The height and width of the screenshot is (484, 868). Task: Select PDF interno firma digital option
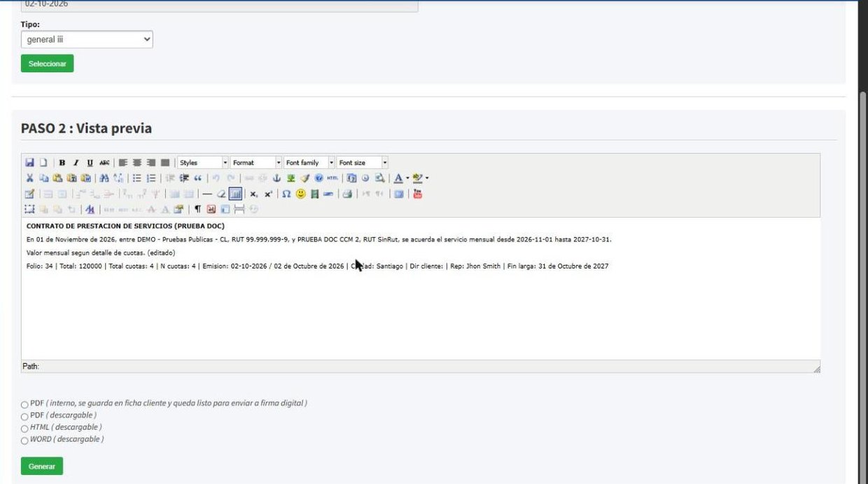pyautogui.click(x=24, y=404)
